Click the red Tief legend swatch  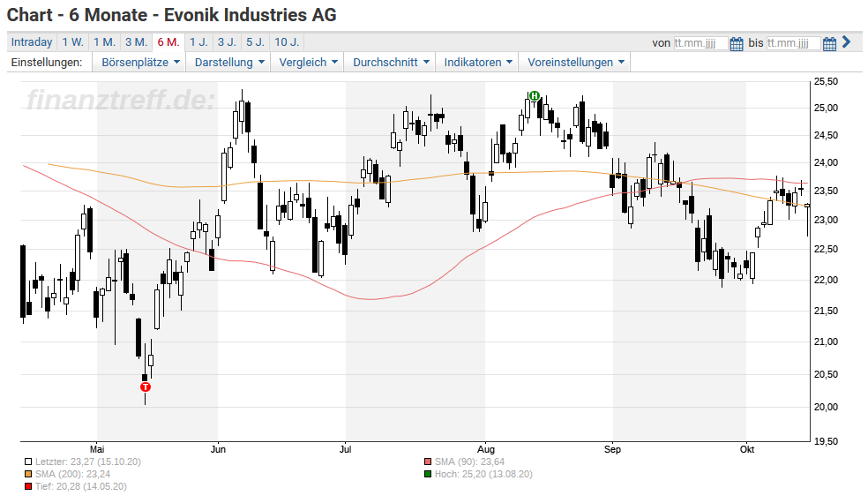(28, 486)
